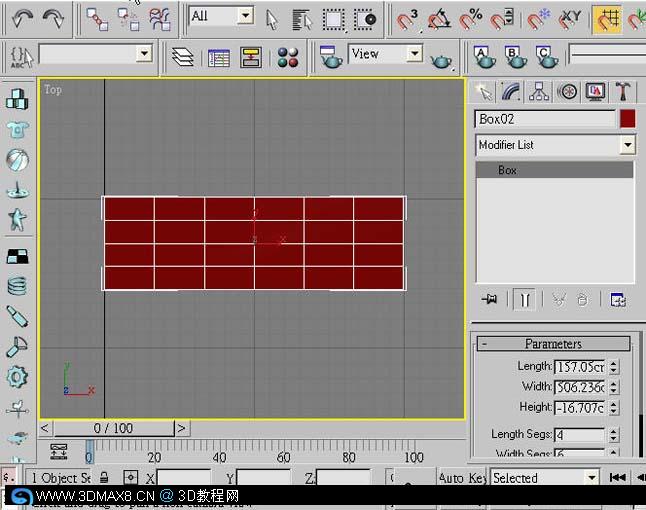
Task: Click the teapot icon labeled B
Action: tap(515, 57)
